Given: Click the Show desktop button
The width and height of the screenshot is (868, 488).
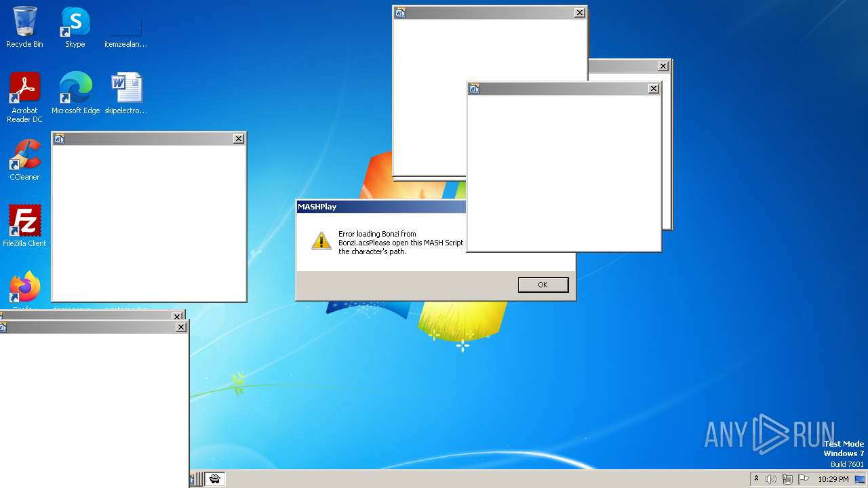Looking at the screenshot, I should [861, 479].
